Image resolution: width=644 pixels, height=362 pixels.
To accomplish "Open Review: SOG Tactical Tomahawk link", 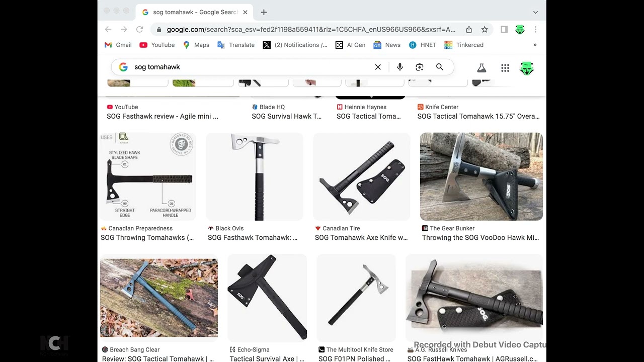I will coord(158,358).
